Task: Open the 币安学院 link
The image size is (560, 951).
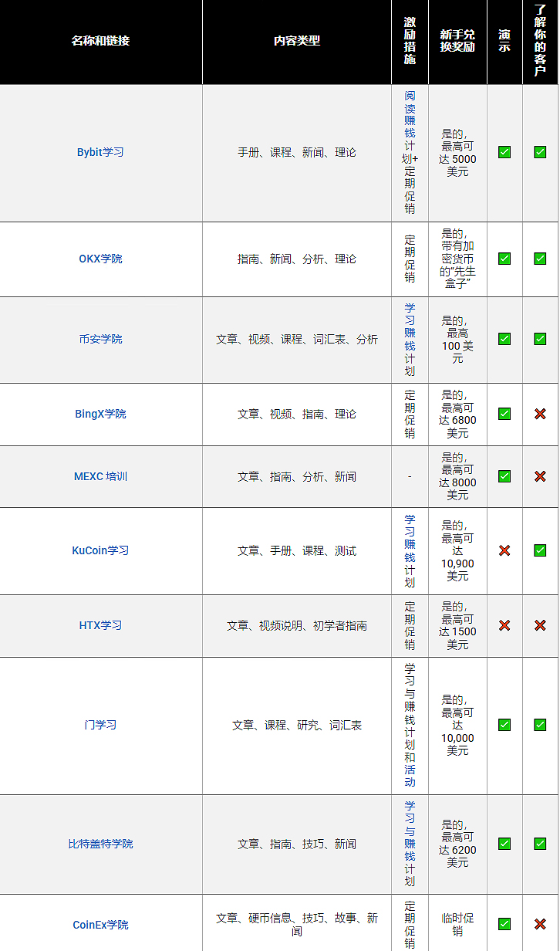Action: pyautogui.click(x=100, y=339)
